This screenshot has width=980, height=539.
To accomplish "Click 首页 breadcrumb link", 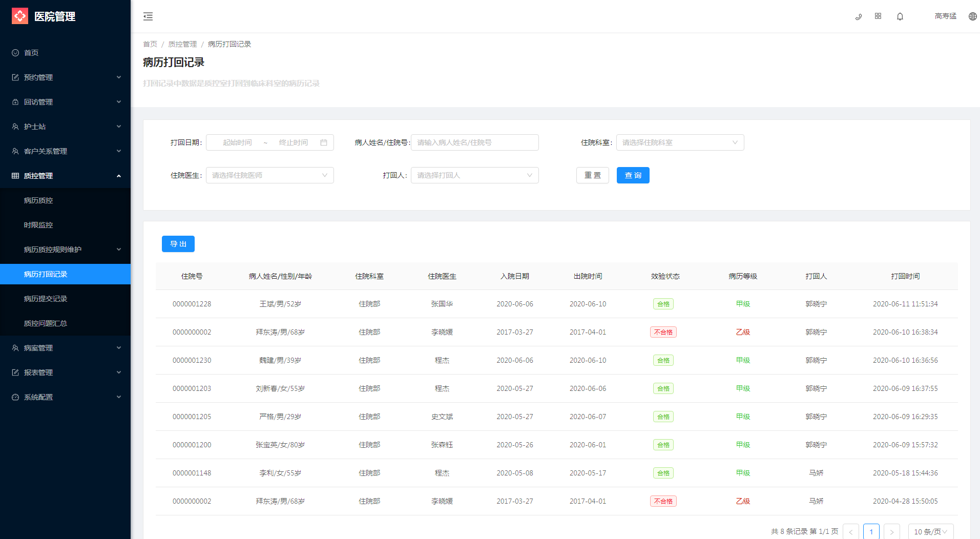I will point(150,44).
